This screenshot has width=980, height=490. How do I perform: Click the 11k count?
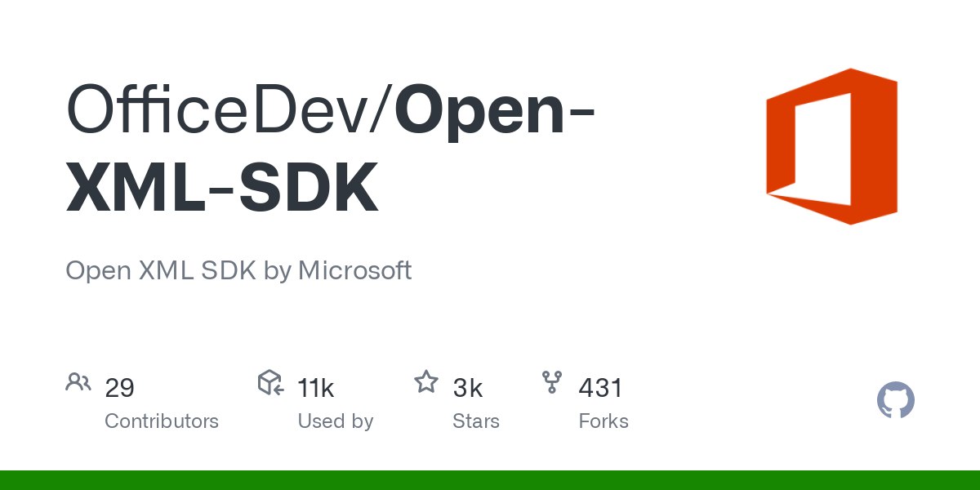coord(316,388)
